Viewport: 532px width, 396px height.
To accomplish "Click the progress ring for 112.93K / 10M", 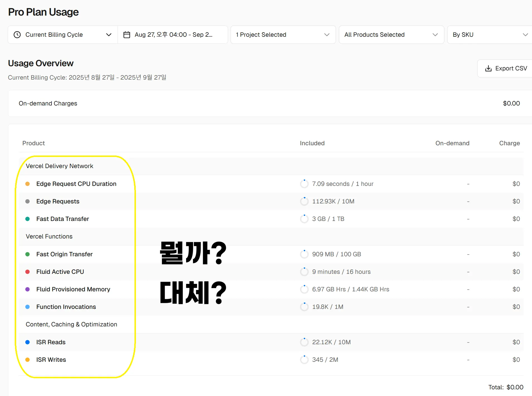I will tap(304, 201).
